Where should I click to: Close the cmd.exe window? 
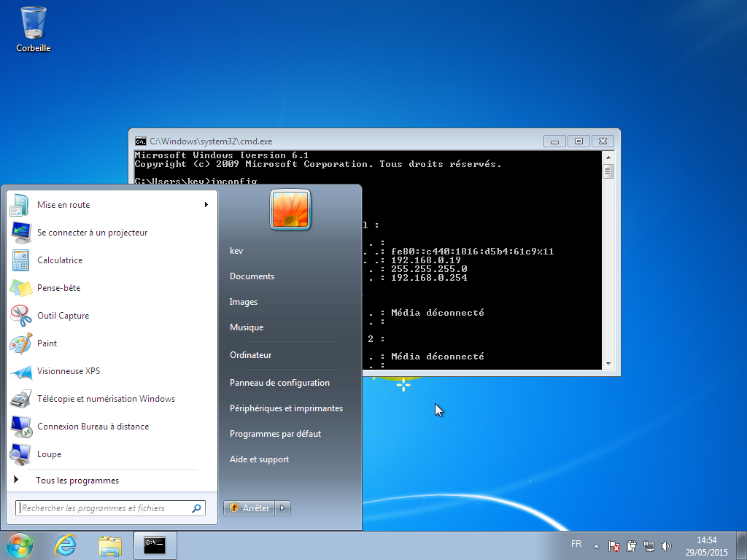603,141
